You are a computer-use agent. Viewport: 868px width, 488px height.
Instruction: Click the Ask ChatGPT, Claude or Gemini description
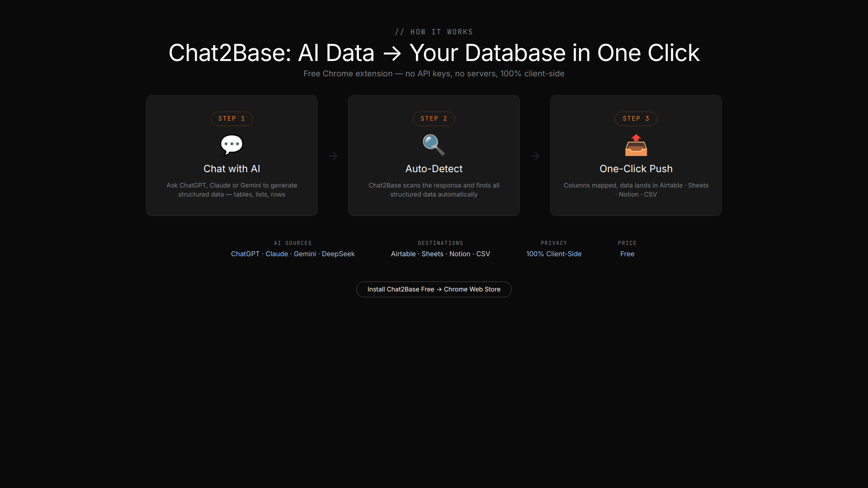[x=231, y=190]
